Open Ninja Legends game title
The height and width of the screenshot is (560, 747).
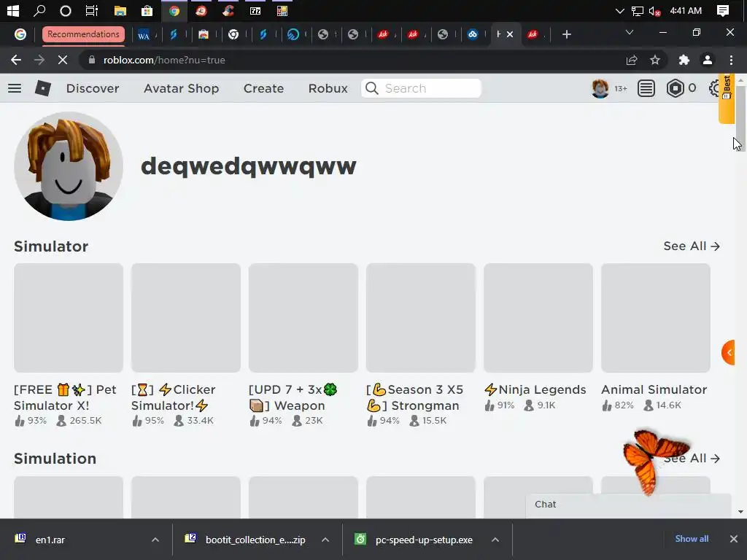coord(535,389)
